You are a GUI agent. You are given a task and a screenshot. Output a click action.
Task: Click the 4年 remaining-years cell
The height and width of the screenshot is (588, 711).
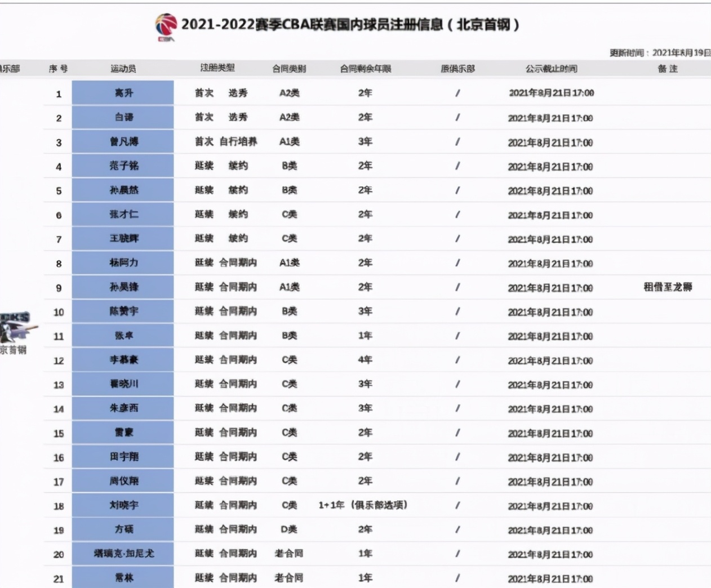(x=365, y=359)
